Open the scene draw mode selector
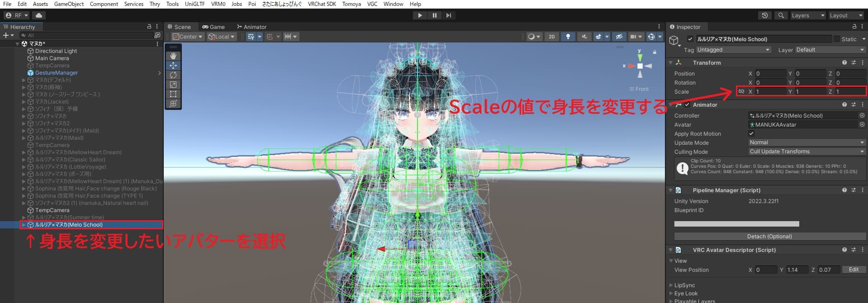The image size is (868, 303). [x=534, y=37]
